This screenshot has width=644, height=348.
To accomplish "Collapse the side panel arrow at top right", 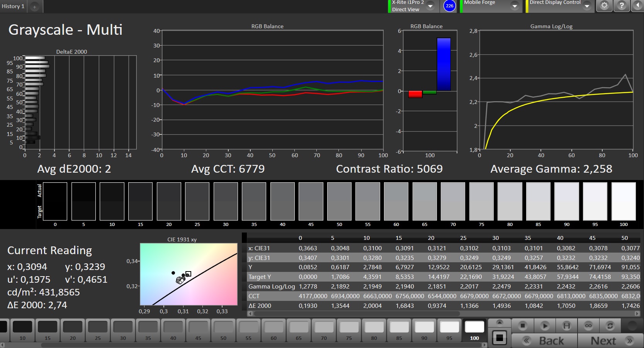I will coord(637,6).
